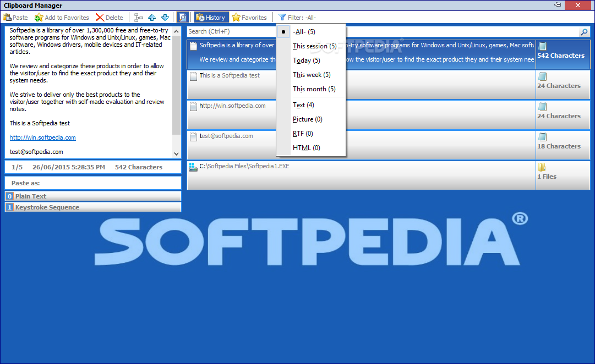Screen dimensions: 595x364
Task: Close the Clipboard Manager window
Action: pos(577,5)
